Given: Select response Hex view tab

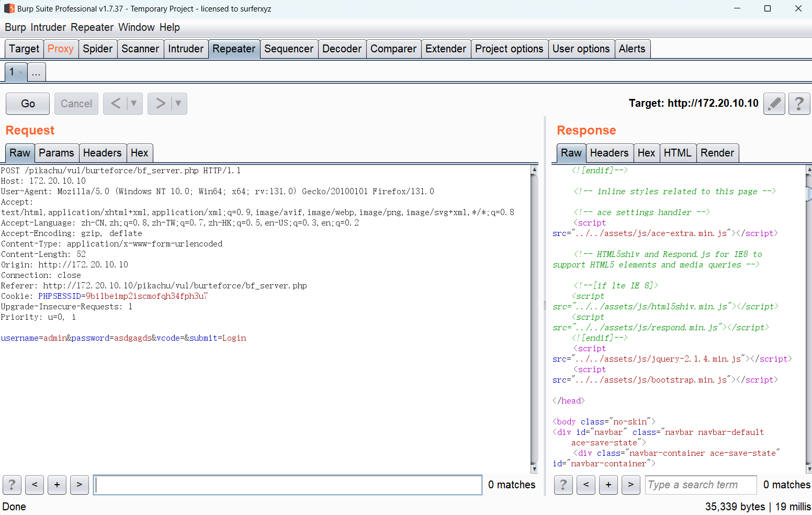Looking at the screenshot, I should (647, 153).
